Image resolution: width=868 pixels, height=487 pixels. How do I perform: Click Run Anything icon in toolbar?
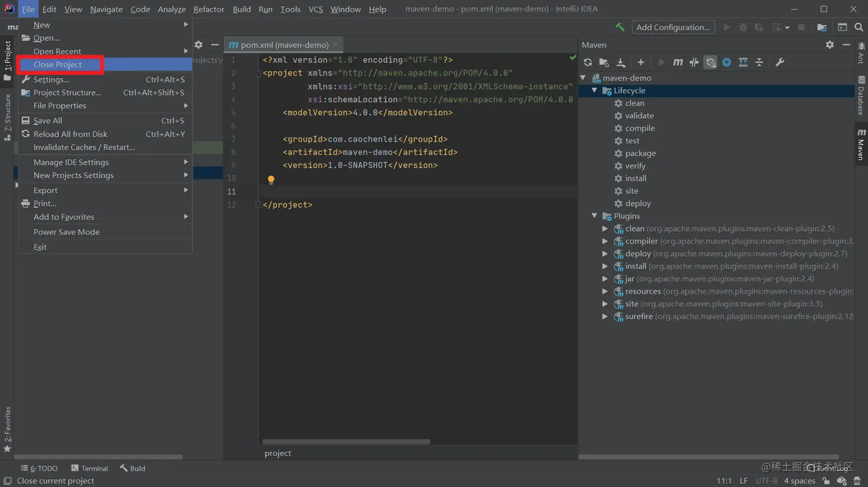pos(842,27)
